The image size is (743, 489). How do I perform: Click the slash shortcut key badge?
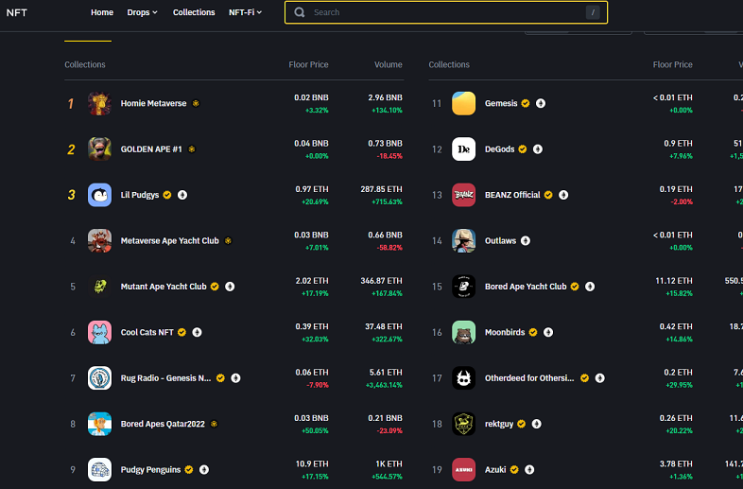tap(592, 12)
